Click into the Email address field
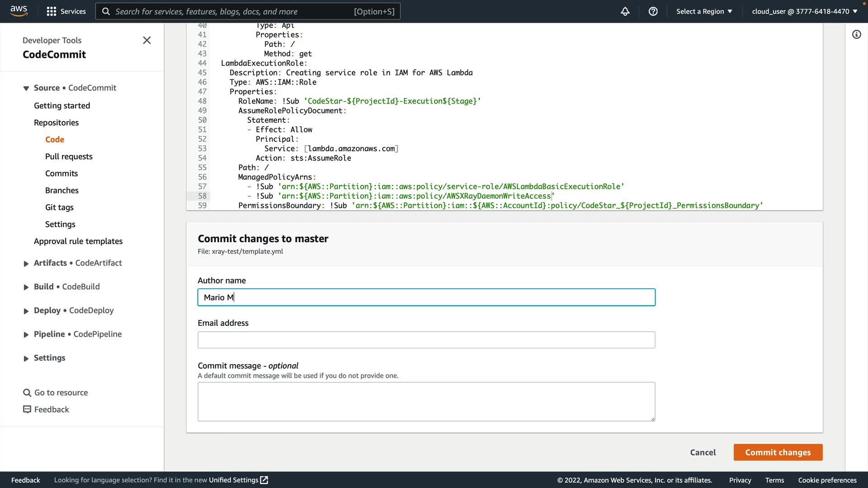Screen dimensions: 868x488 (x=426, y=340)
